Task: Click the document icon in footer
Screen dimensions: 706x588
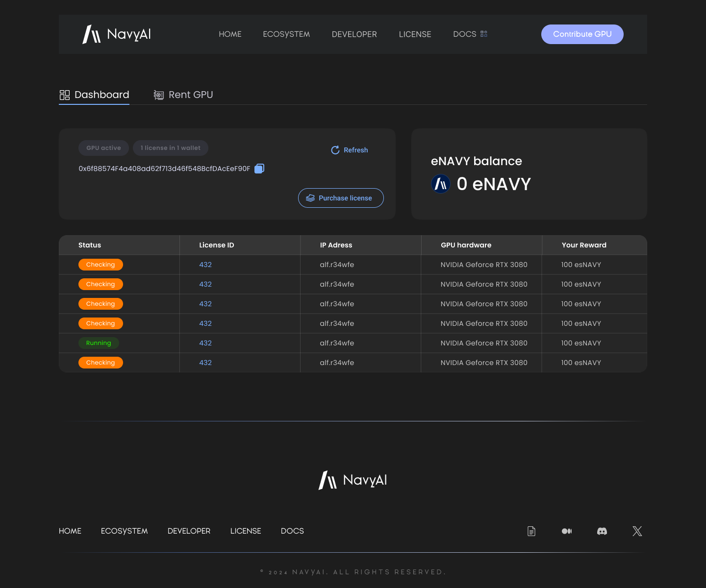Action: (531, 531)
